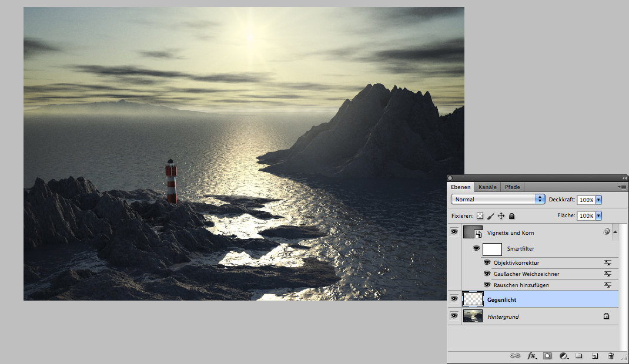Create a new layer with bottom icon
This screenshot has width=629, height=364.
(595, 356)
